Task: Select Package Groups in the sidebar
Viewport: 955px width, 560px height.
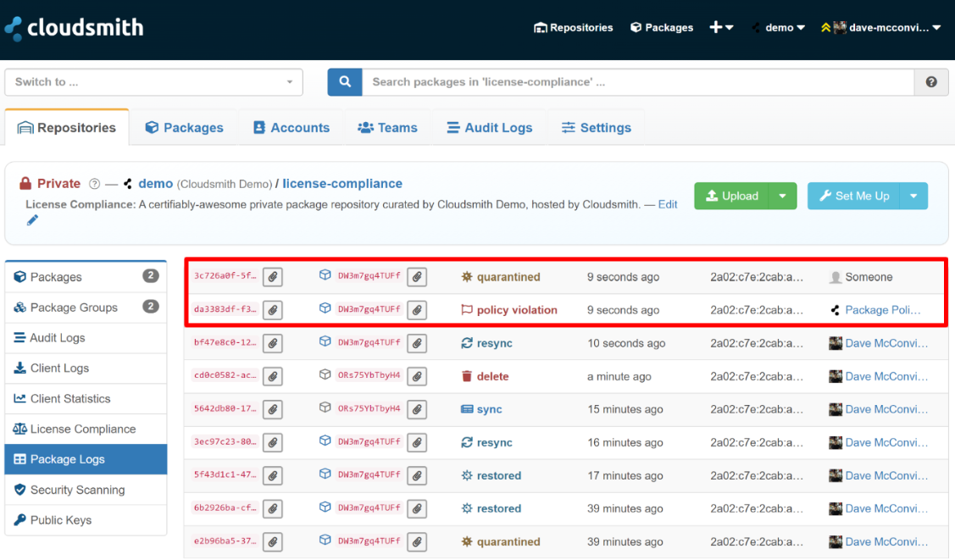Action: click(86, 308)
